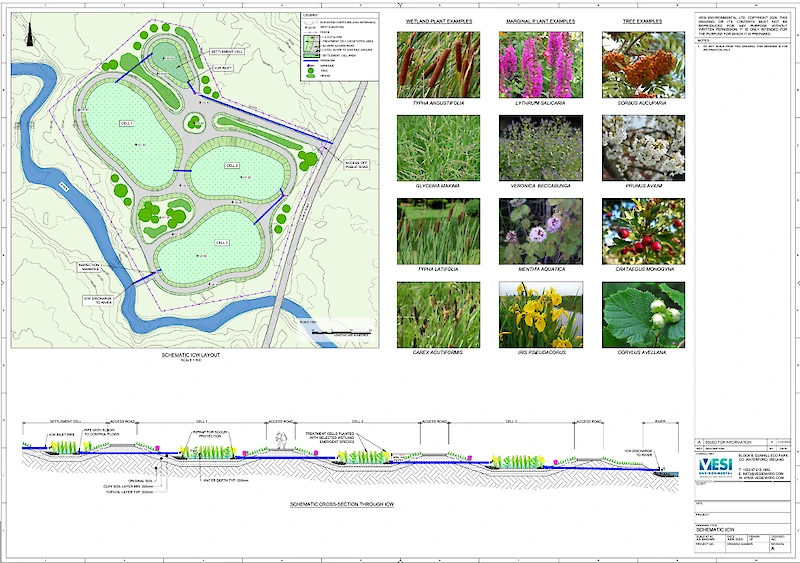Click the Cell 2 label on the plan
Viewport: 800px width, 563px height.
tap(232, 165)
